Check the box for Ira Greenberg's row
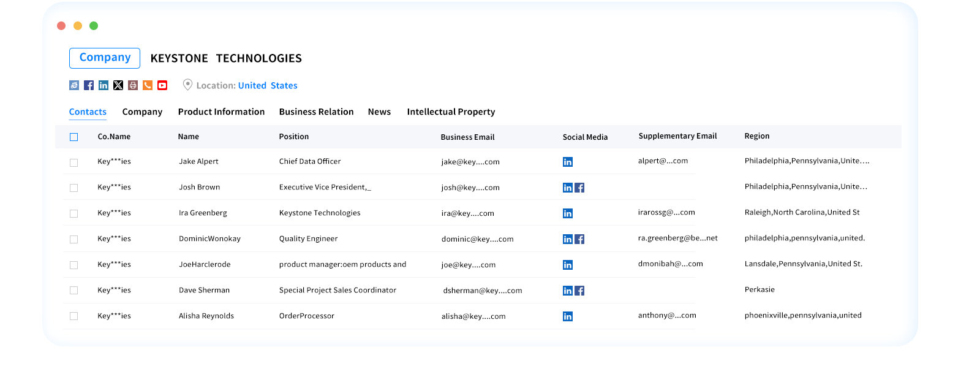 [x=74, y=214]
